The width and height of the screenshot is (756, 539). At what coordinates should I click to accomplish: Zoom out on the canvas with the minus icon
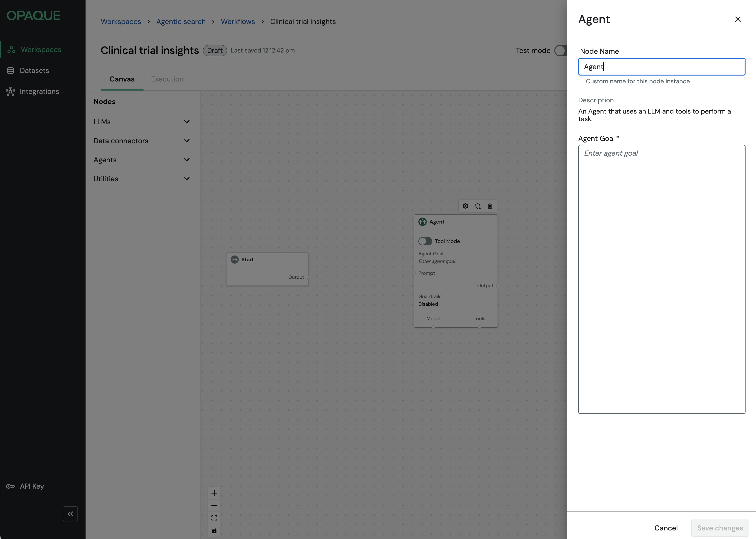(214, 506)
